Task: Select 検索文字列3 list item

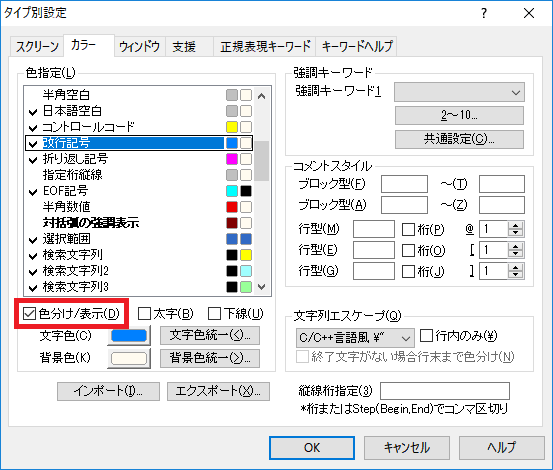Action: coord(139,287)
